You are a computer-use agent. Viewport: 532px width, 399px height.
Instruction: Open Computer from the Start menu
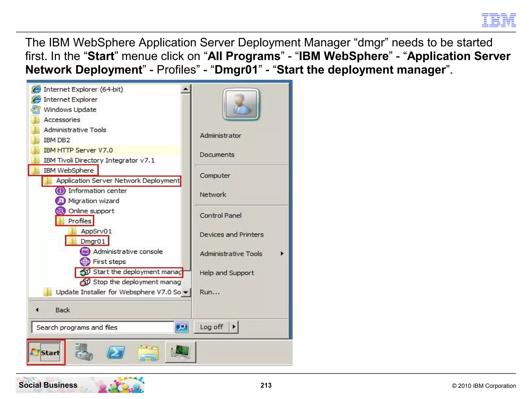[215, 176]
